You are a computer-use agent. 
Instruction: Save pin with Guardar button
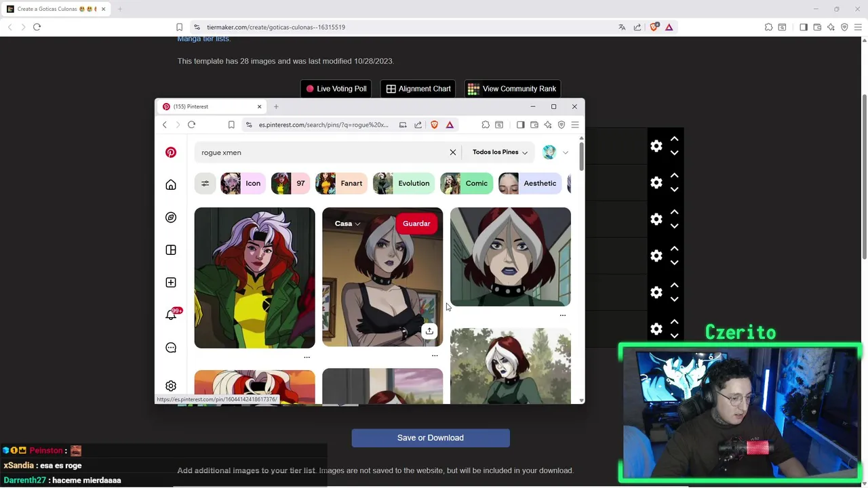(416, 224)
